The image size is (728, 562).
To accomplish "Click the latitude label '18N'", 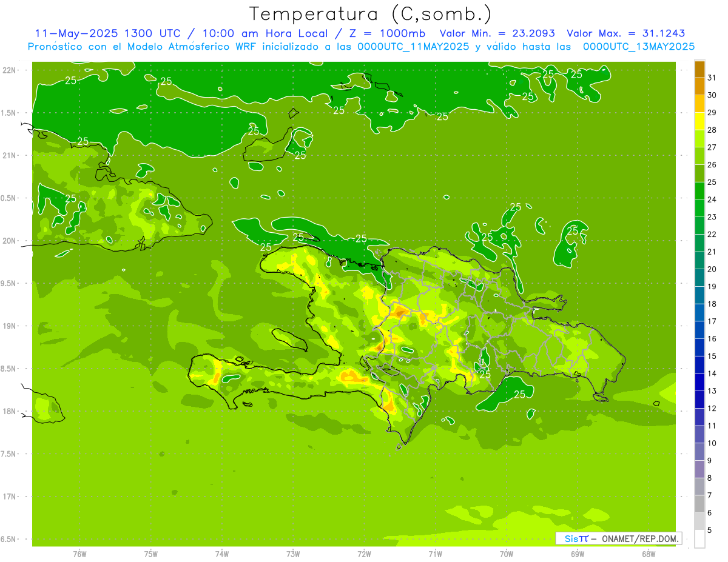I will (x=10, y=411).
